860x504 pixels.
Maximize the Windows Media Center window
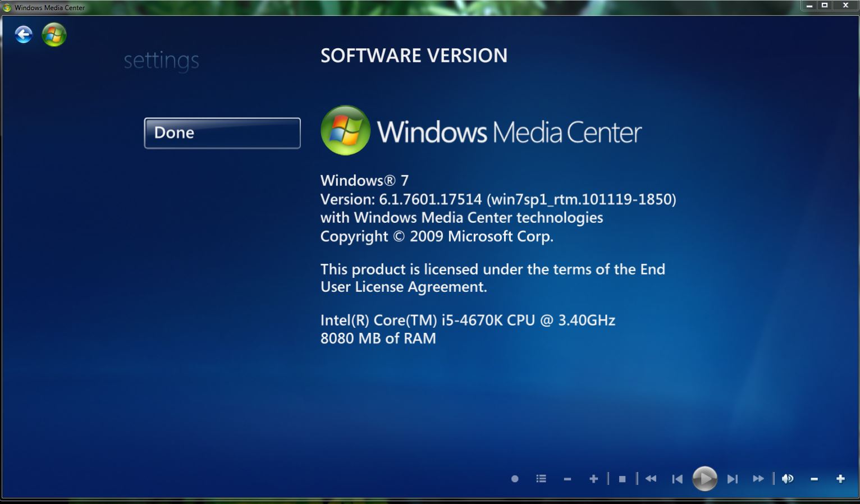pos(825,6)
